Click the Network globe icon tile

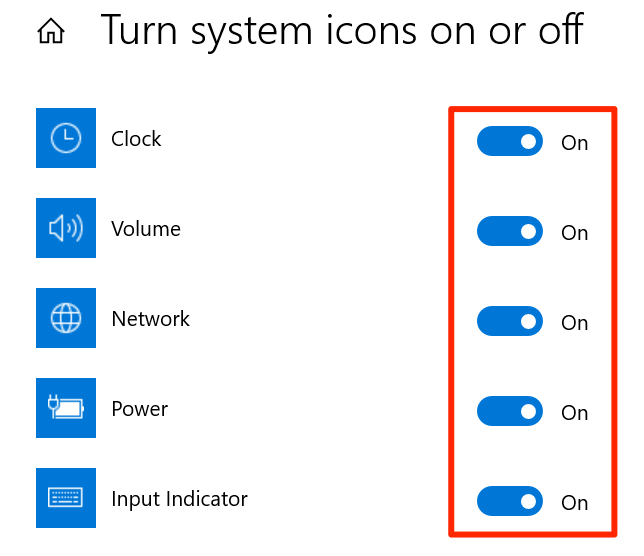tap(66, 318)
